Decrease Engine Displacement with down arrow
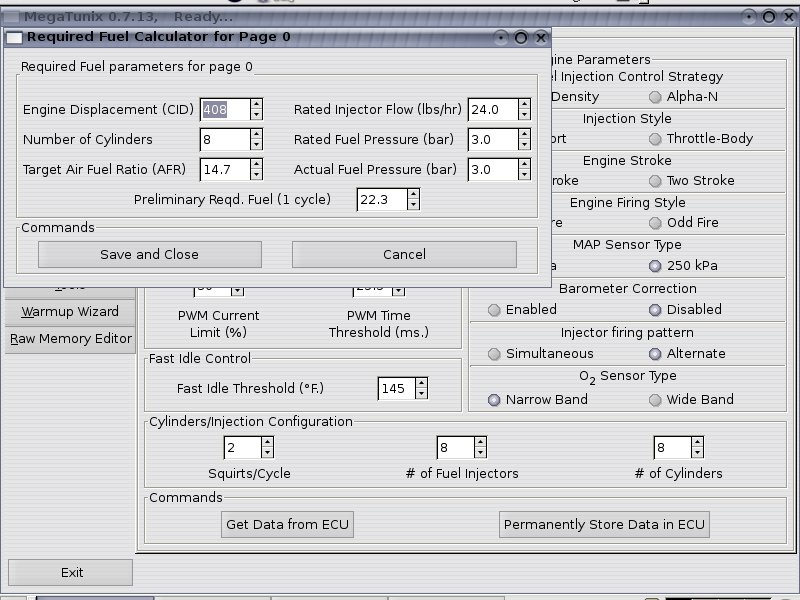The width and height of the screenshot is (800, 600). click(x=257, y=115)
